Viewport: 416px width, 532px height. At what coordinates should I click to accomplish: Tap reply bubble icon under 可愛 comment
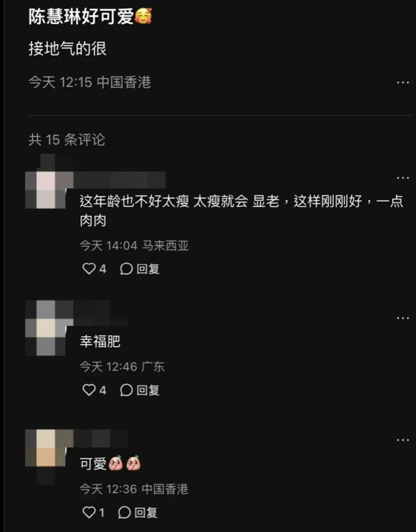(x=124, y=512)
